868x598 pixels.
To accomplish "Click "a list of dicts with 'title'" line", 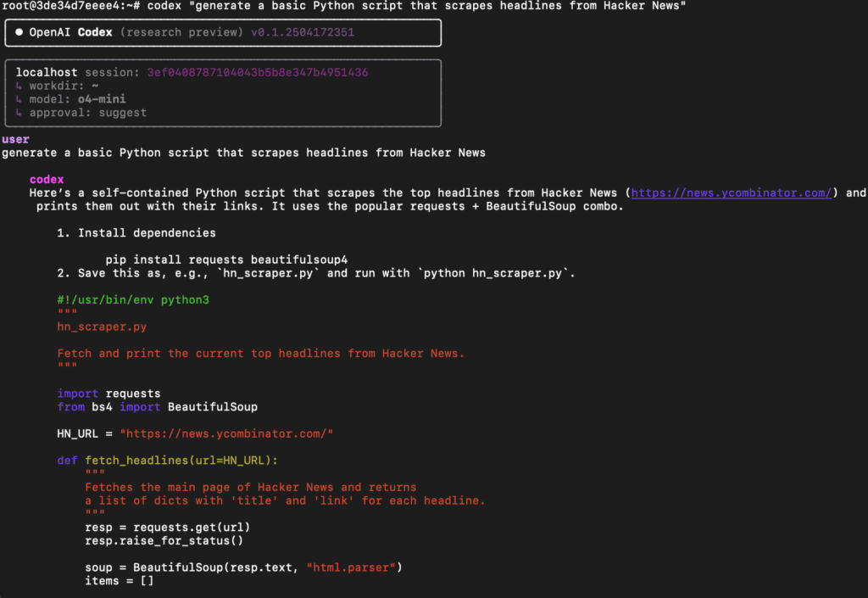I will (x=285, y=500).
